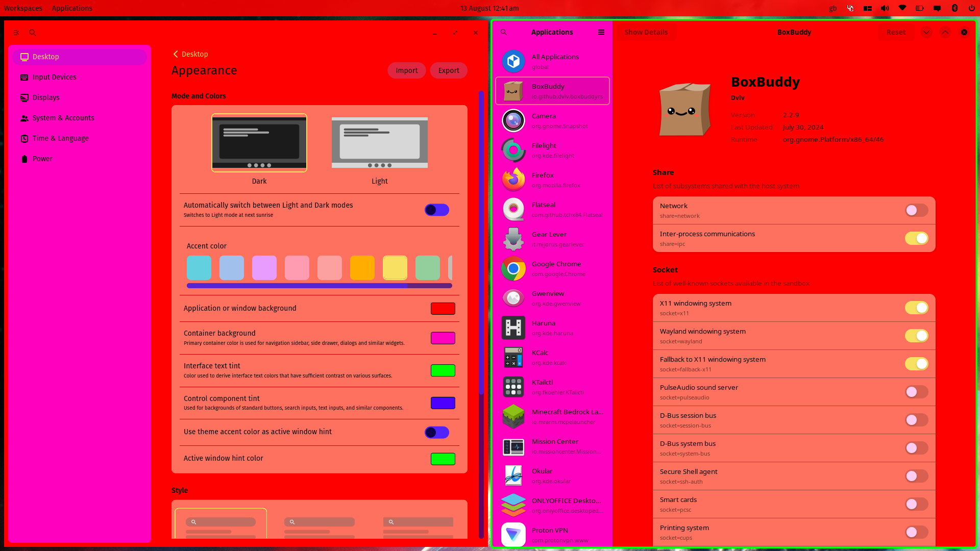Select the Google Chrome entry icon

[513, 268]
